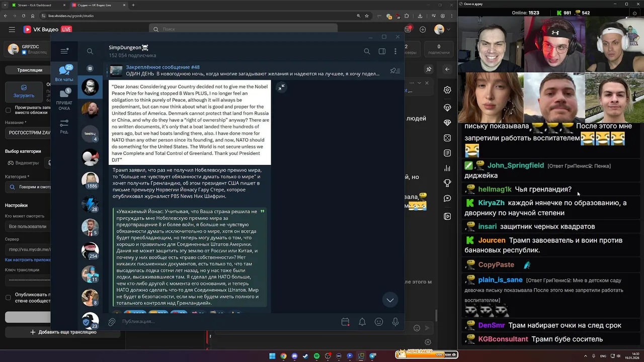Open the SimpDungeon channel three-dot menu
The height and width of the screenshot is (362, 644).
395,51
